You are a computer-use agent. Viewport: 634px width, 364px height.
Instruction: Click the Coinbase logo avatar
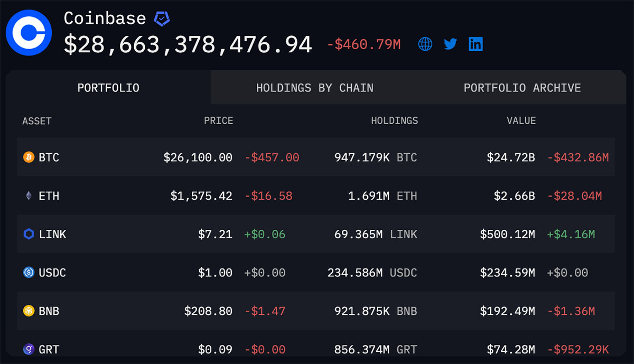click(29, 33)
